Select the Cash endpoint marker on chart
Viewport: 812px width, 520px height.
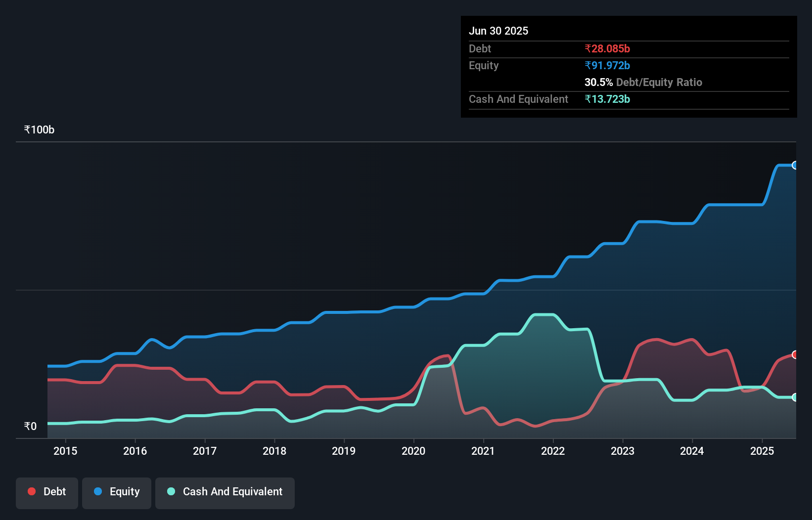(x=795, y=397)
